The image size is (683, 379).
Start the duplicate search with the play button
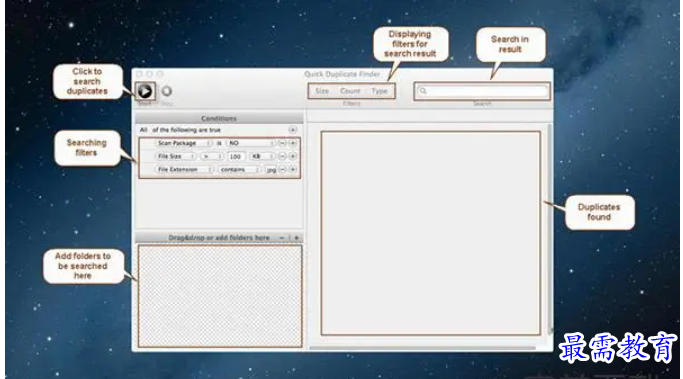tap(145, 91)
